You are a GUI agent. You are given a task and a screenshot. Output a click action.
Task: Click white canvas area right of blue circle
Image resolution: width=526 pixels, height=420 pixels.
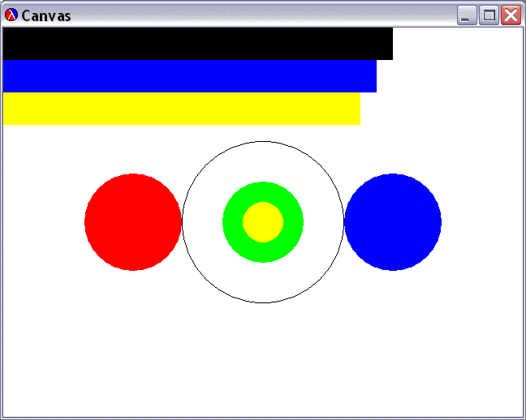(x=482, y=222)
